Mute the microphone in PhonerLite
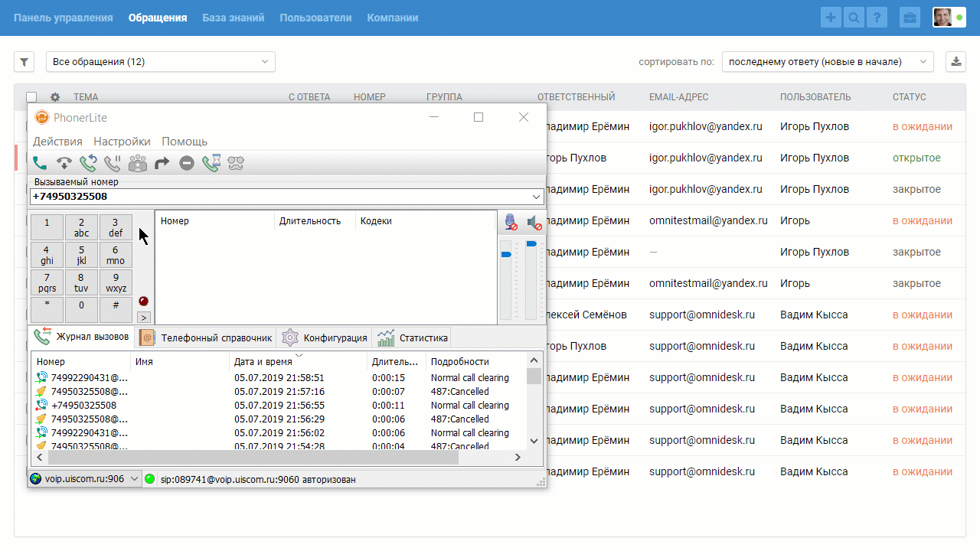 click(511, 222)
